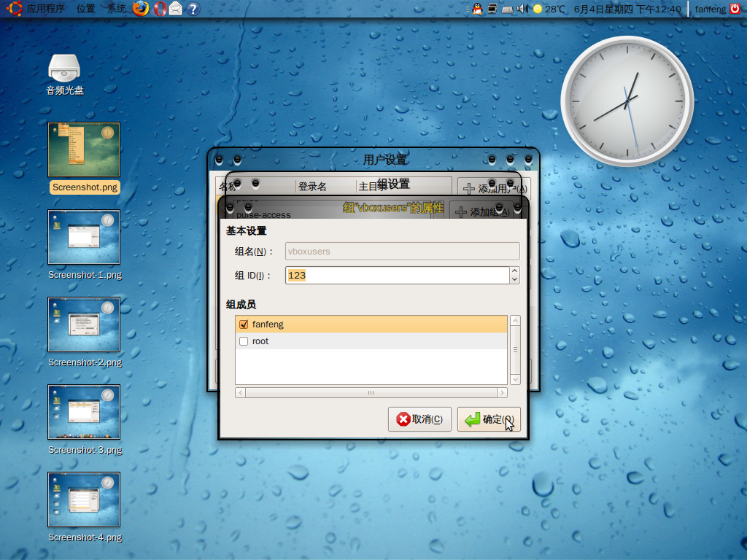Click 添加用户 in the 用户设置 window
The image size is (747, 560).
pos(494,189)
